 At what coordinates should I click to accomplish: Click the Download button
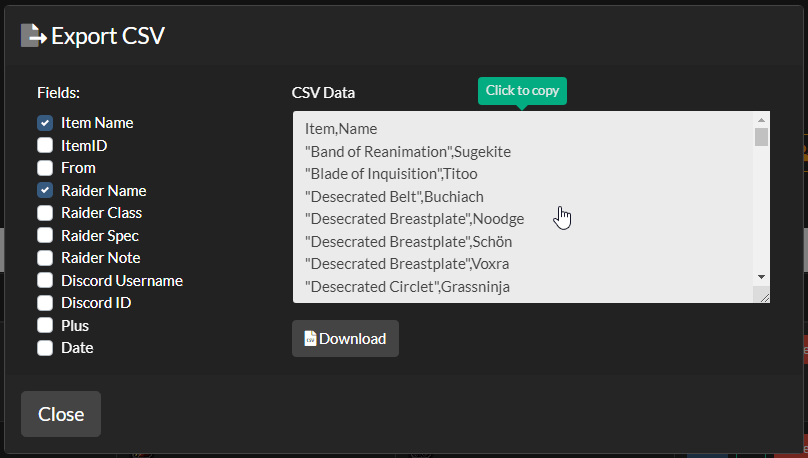pos(345,338)
